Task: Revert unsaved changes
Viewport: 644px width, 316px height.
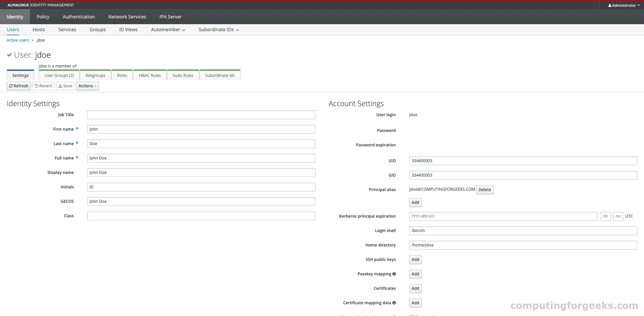Action: click(x=43, y=86)
